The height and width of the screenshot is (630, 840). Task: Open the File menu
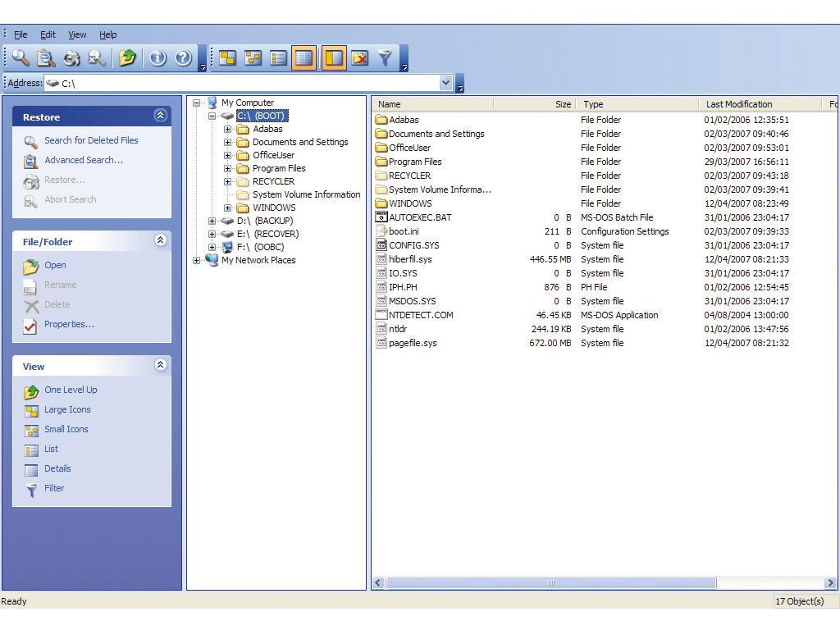[x=21, y=34]
